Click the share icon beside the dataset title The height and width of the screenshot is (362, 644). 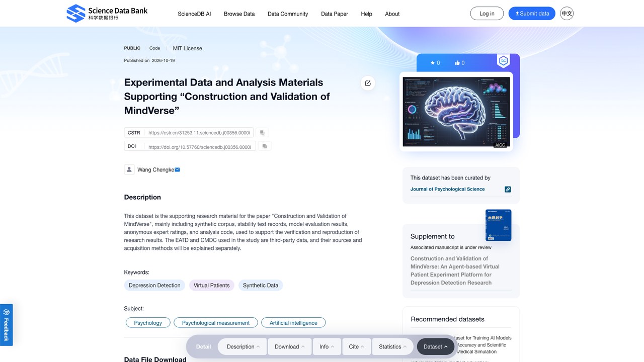(368, 83)
